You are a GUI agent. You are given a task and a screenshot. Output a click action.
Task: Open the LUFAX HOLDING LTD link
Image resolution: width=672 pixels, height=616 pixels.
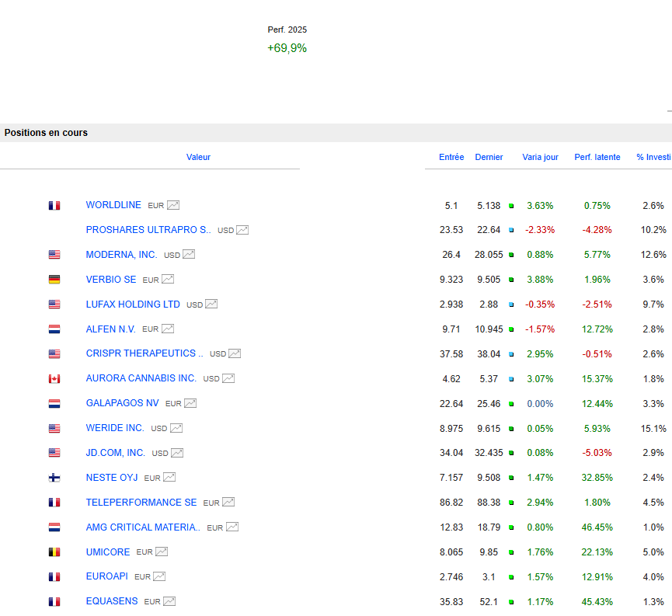click(x=133, y=305)
